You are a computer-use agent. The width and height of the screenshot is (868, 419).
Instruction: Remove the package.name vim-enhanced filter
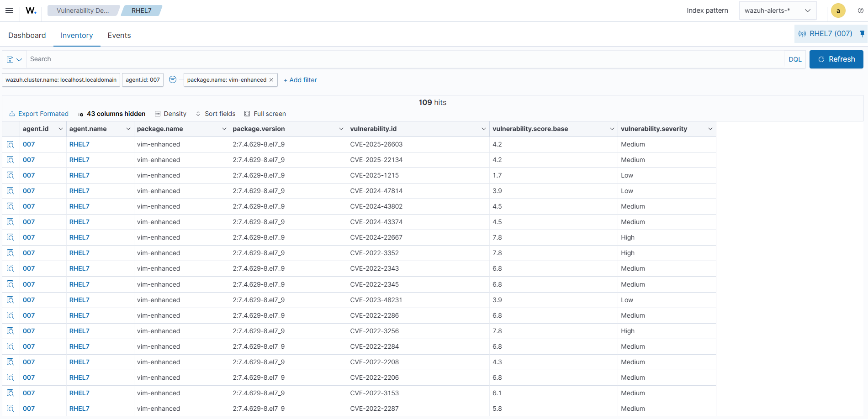pos(271,80)
